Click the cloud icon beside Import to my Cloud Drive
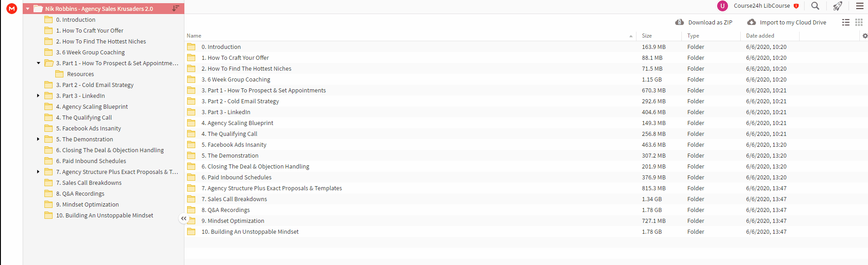The image size is (868, 265). point(751,22)
